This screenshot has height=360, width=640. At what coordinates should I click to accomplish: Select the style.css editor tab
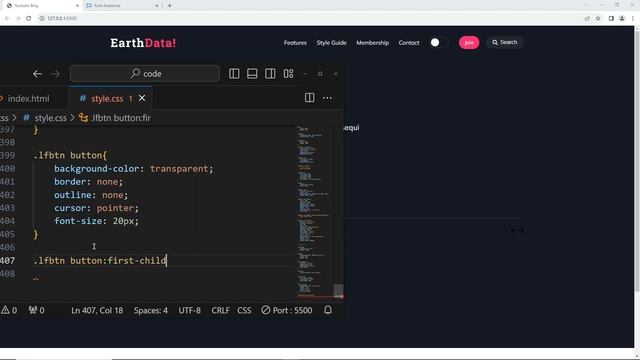107,98
